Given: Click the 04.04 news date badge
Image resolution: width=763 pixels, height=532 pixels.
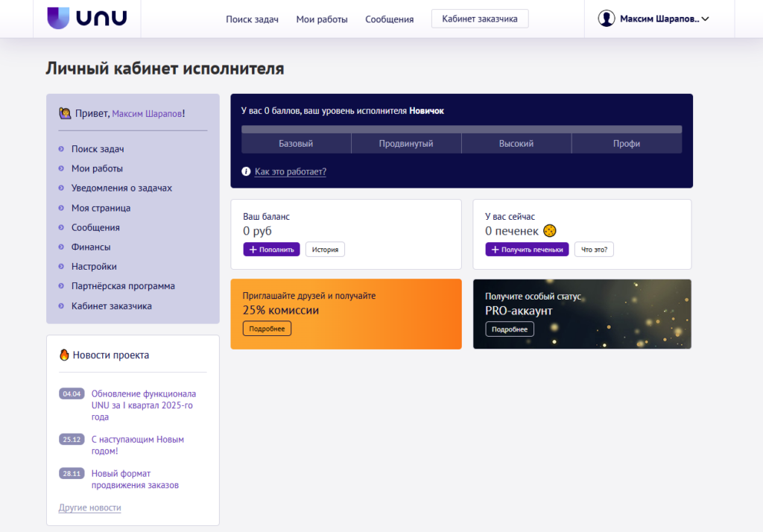Looking at the screenshot, I should pyautogui.click(x=72, y=393).
